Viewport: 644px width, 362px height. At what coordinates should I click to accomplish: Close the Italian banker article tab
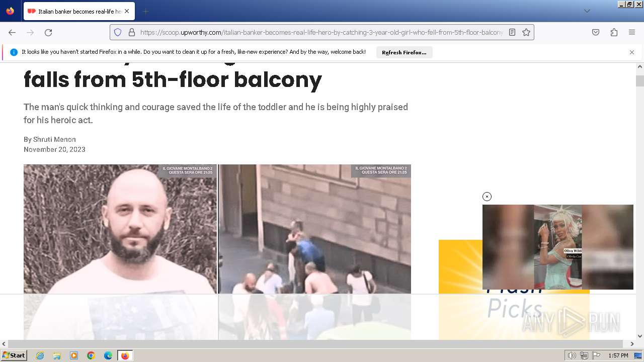[x=127, y=11]
